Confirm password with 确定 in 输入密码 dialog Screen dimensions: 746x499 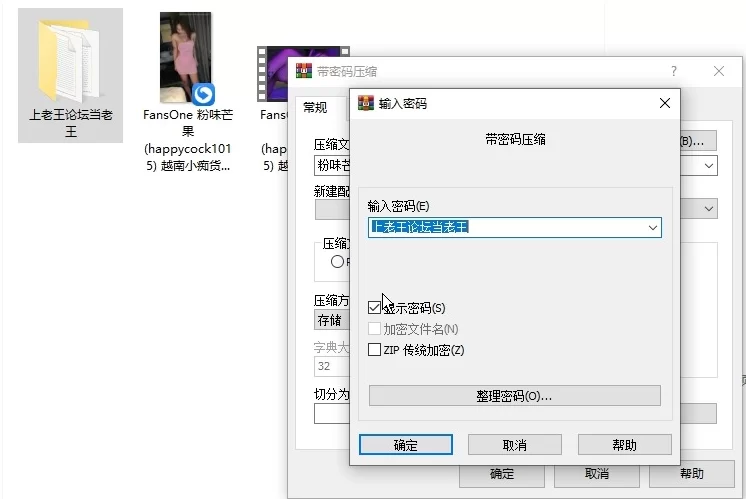(406, 445)
